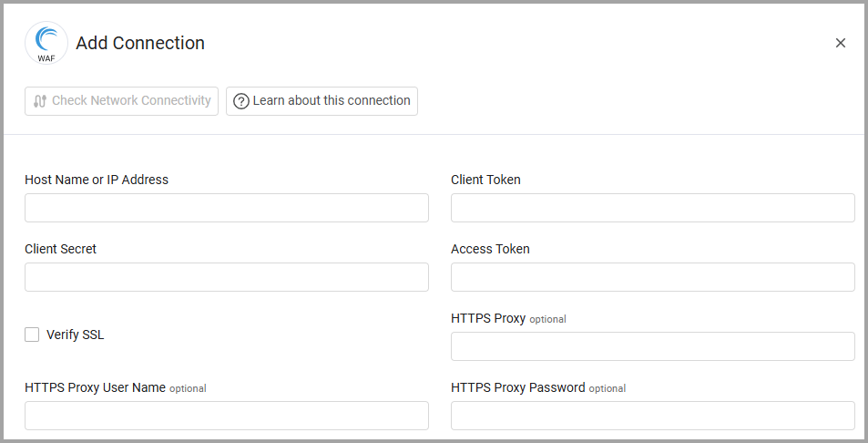Click the Verify SSL label text

pyautogui.click(x=76, y=335)
